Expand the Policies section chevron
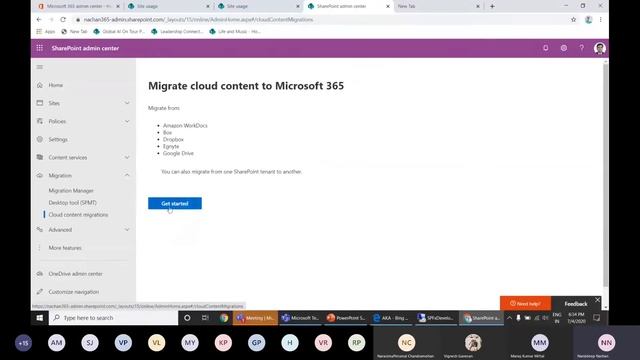Viewport: 640px width, 360px height. pos(127,121)
